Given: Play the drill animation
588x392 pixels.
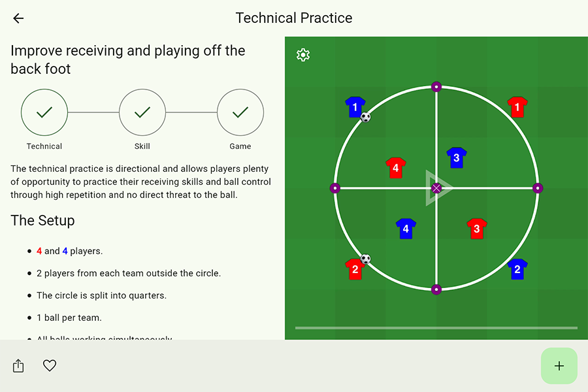Looking at the screenshot, I should point(435,188).
